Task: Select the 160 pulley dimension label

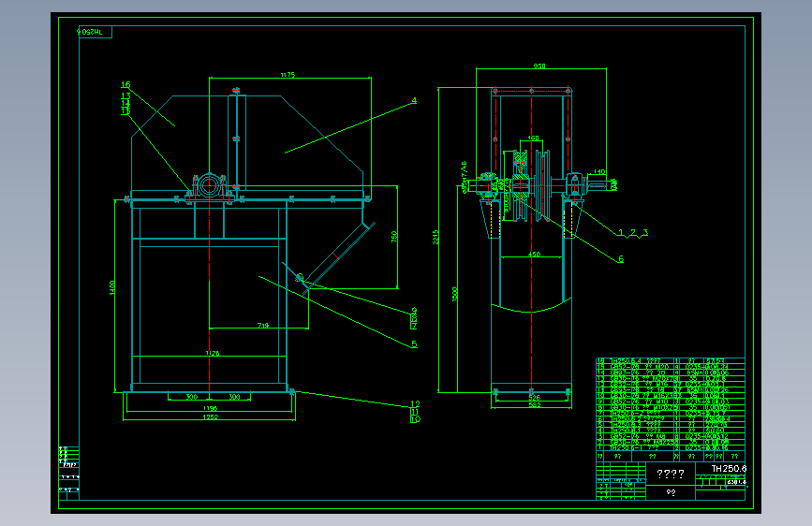Action: pos(534,139)
